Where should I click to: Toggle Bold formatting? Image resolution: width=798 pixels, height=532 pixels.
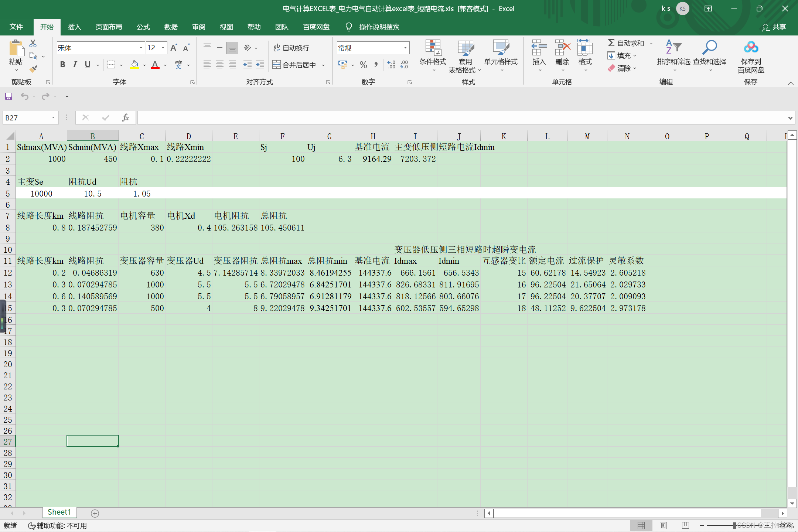tap(62, 65)
